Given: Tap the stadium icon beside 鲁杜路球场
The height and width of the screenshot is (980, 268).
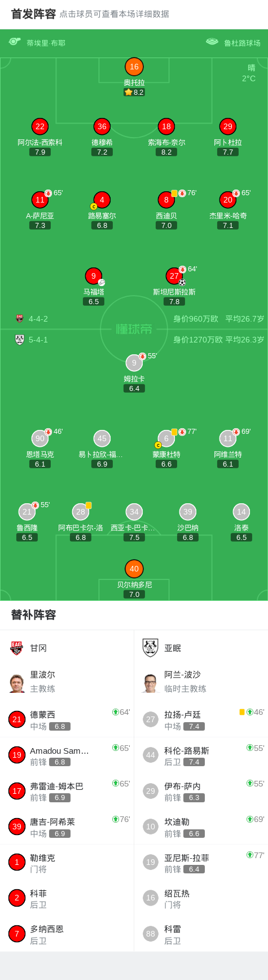Looking at the screenshot, I should pos(212,42).
